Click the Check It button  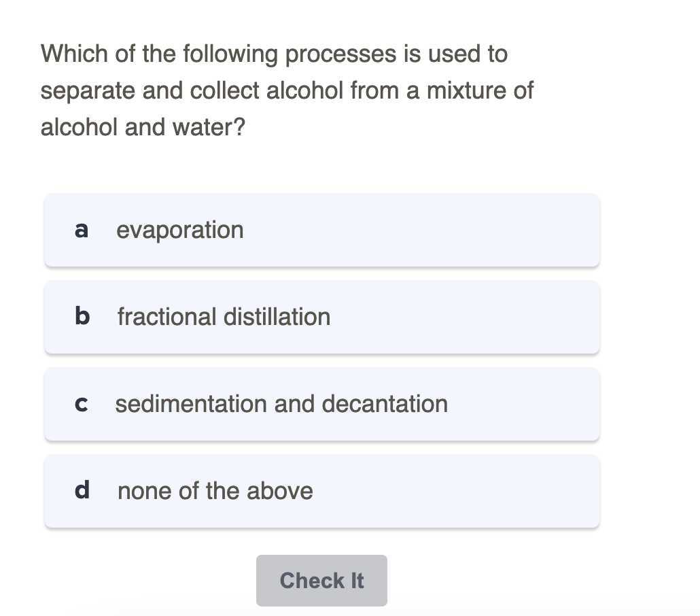pyautogui.click(x=321, y=580)
